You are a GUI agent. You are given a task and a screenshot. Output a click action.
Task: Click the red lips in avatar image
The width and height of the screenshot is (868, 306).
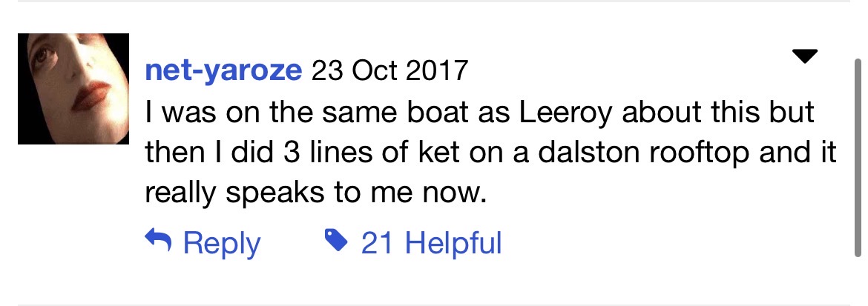click(x=91, y=96)
